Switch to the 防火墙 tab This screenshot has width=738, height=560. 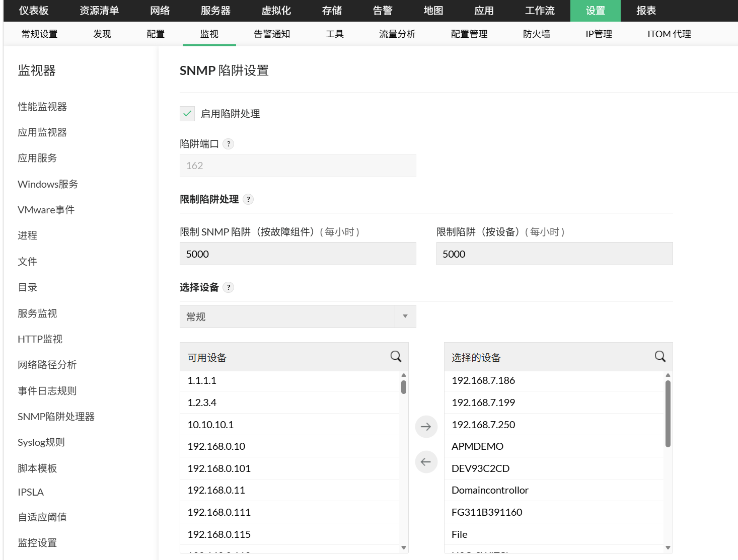[537, 34]
